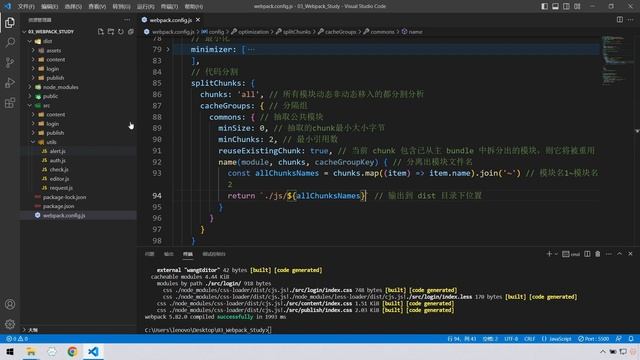Screen dimensions: 640x360
Task: Click the New File icon in explorer
Action: tap(101, 31)
